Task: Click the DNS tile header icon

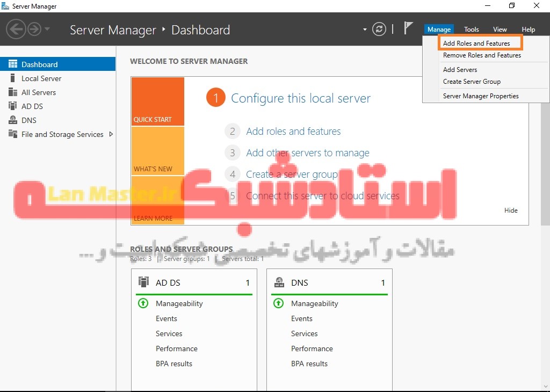Action: 279,282
